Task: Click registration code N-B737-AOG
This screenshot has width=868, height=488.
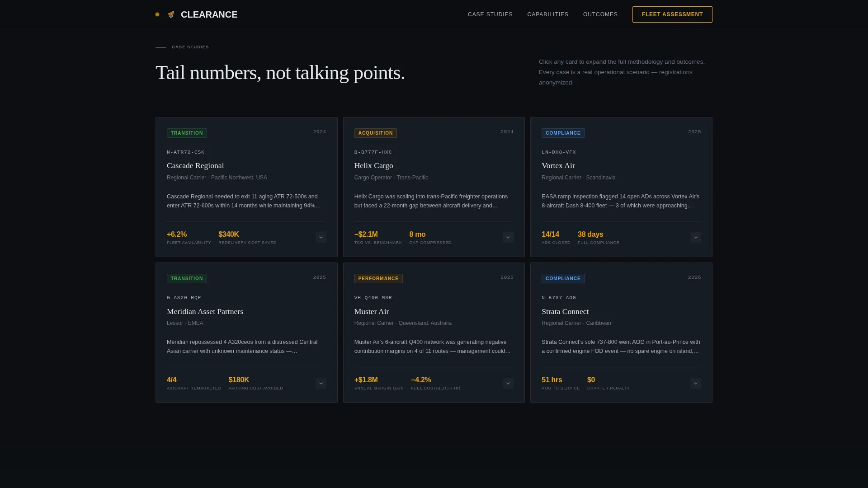Action: [x=559, y=298]
